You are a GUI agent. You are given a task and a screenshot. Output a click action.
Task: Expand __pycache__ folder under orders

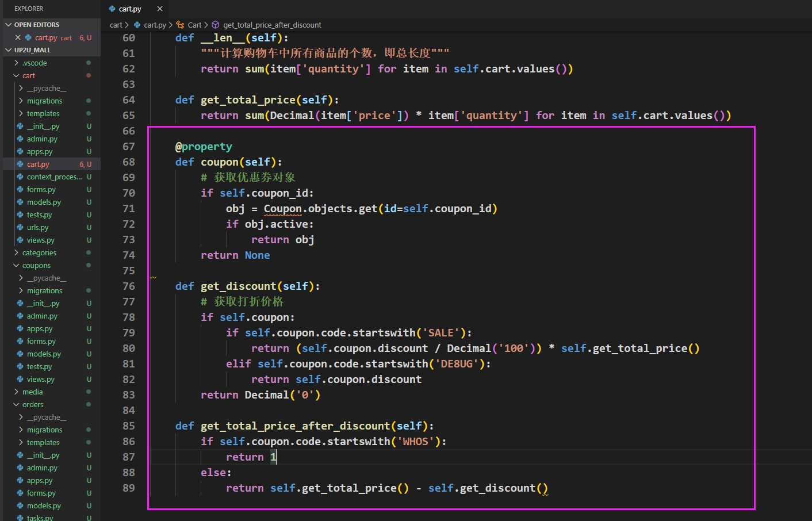click(x=21, y=417)
